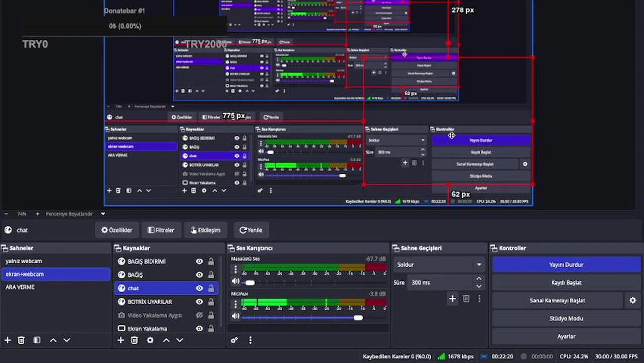Open transition properties menu dots
This screenshot has height=363, width=644.
[479, 299]
